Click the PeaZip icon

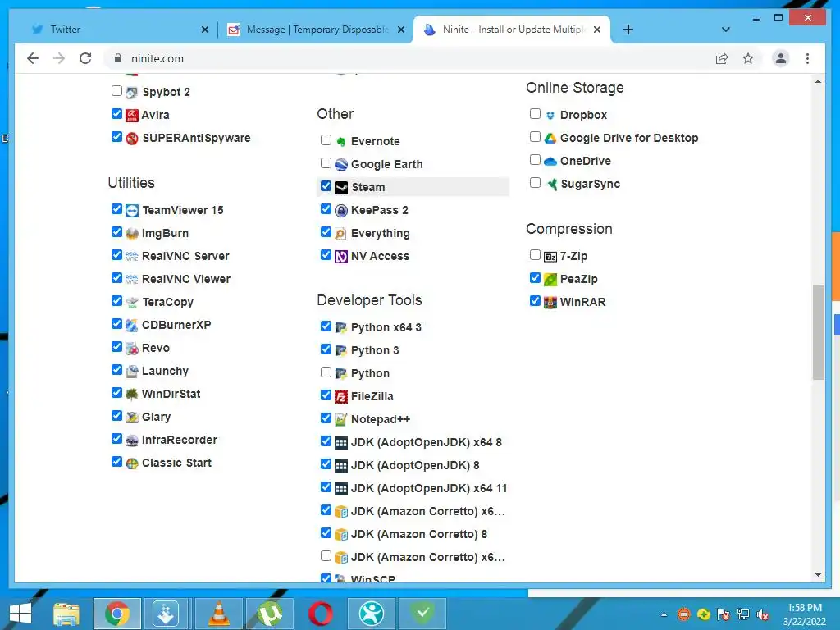pyautogui.click(x=550, y=280)
